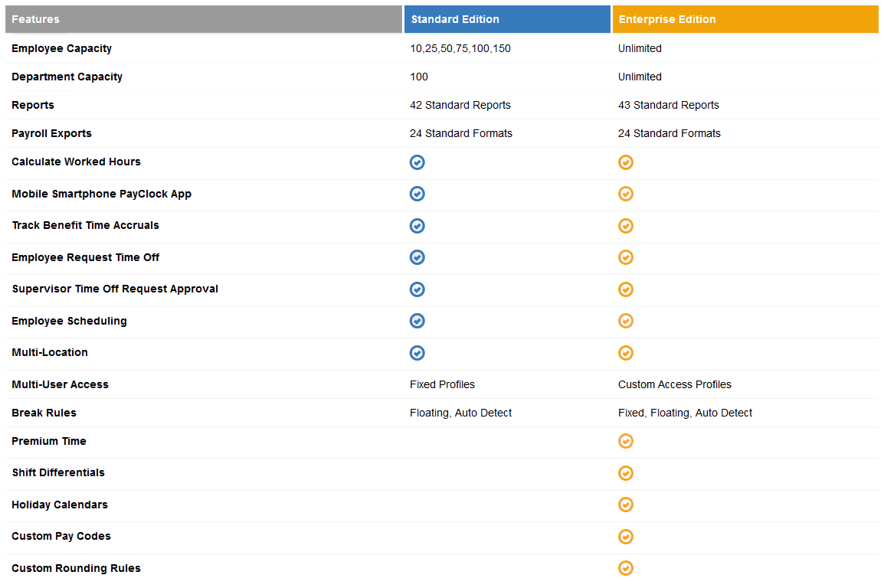The width and height of the screenshot is (884, 588).
Task: Click Standard checkmark for Supervisor Time Off Request Approval
Action: pos(417,289)
